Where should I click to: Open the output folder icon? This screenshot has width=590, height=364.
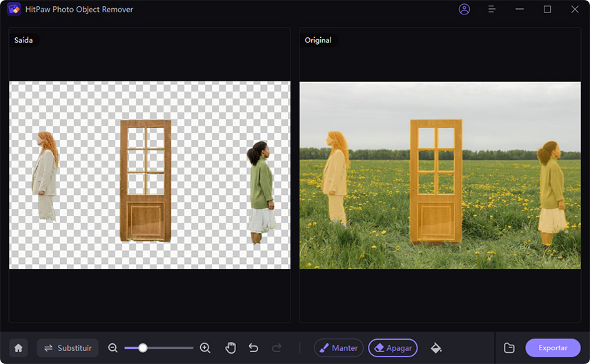point(509,348)
